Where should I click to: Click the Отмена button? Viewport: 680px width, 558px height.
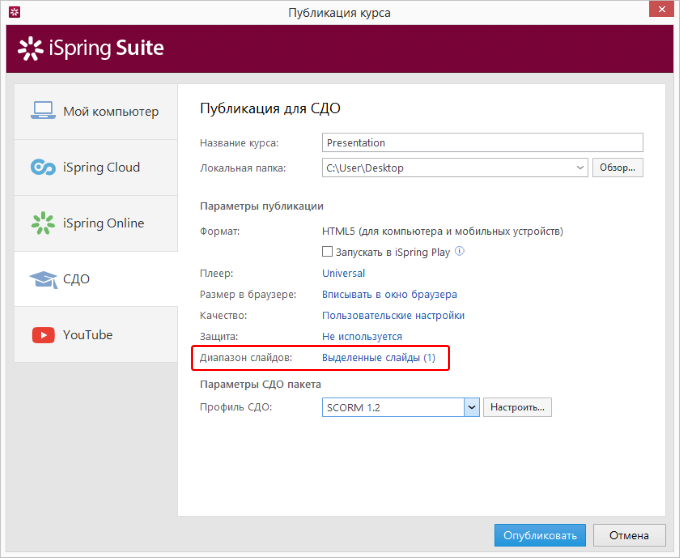tap(629, 535)
